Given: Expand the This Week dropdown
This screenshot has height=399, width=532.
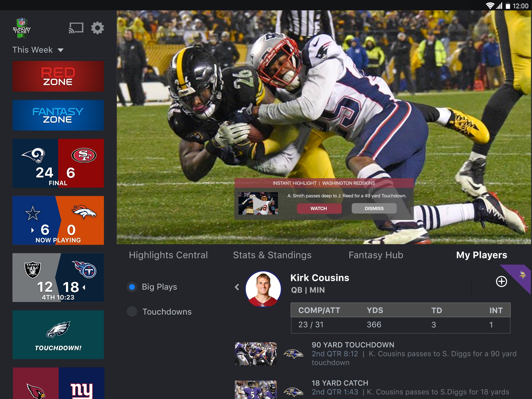Looking at the screenshot, I should tap(38, 50).
